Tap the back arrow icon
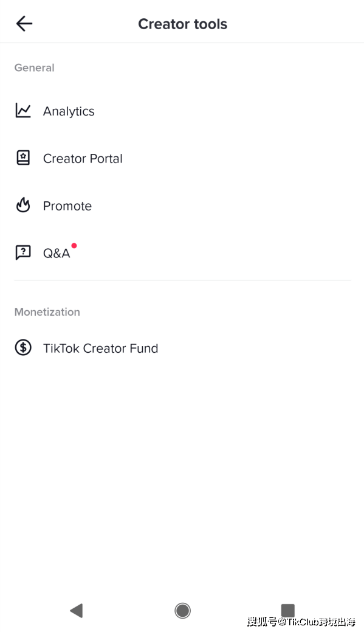This screenshot has width=364, height=632. tap(24, 24)
